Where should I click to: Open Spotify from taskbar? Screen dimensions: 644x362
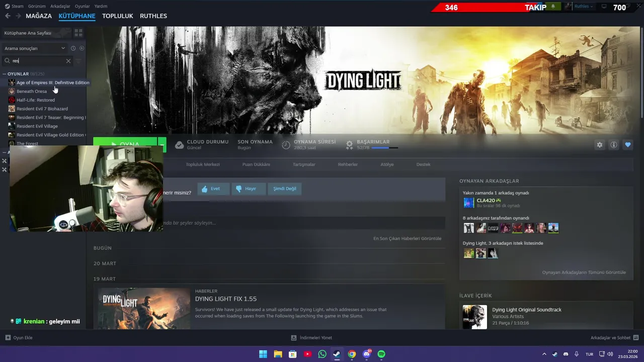point(381,354)
